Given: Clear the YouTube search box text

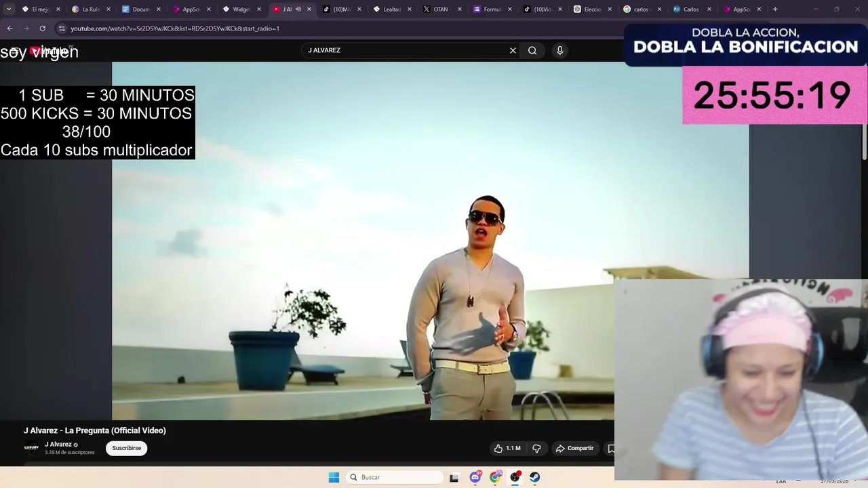Looking at the screenshot, I should point(513,50).
